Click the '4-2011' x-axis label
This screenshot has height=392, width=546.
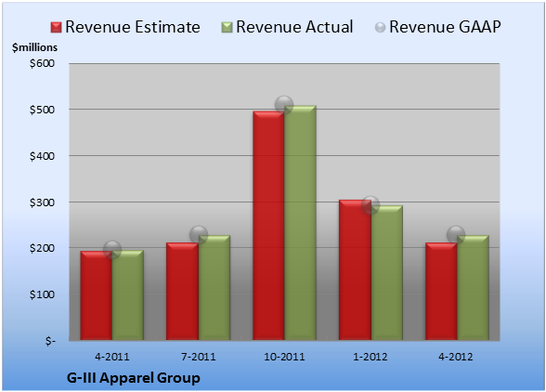coord(112,357)
